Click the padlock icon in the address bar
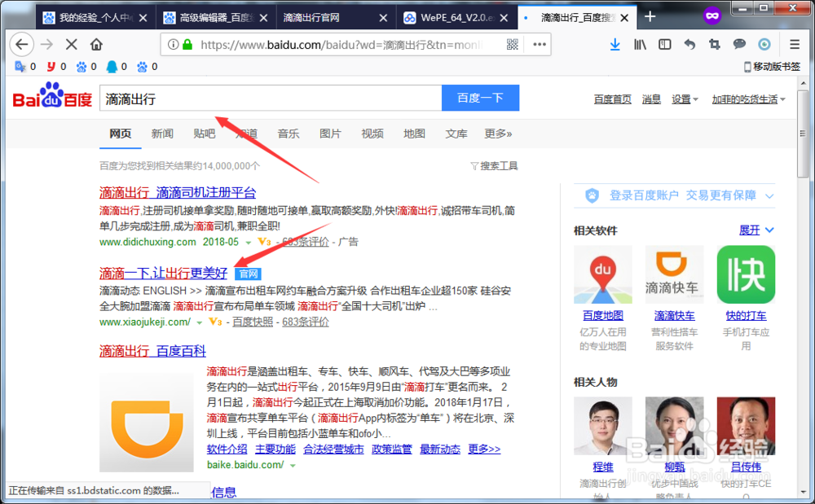 187,45
